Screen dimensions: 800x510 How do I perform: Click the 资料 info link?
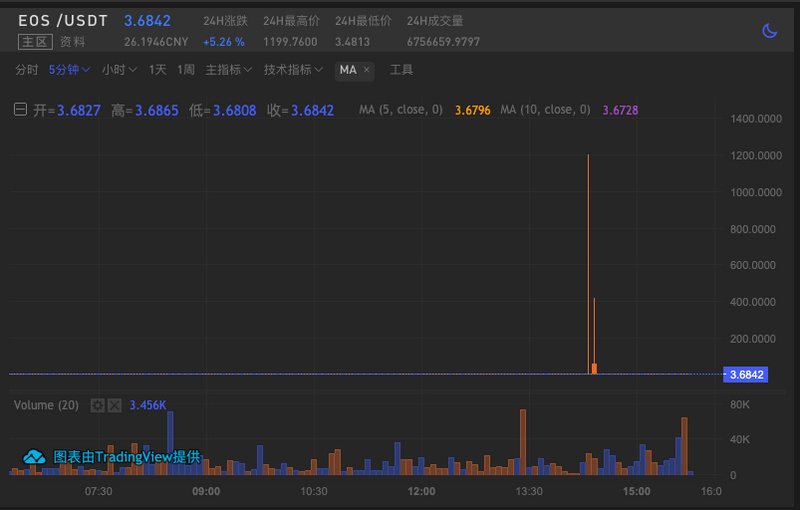tap(72, 42)
